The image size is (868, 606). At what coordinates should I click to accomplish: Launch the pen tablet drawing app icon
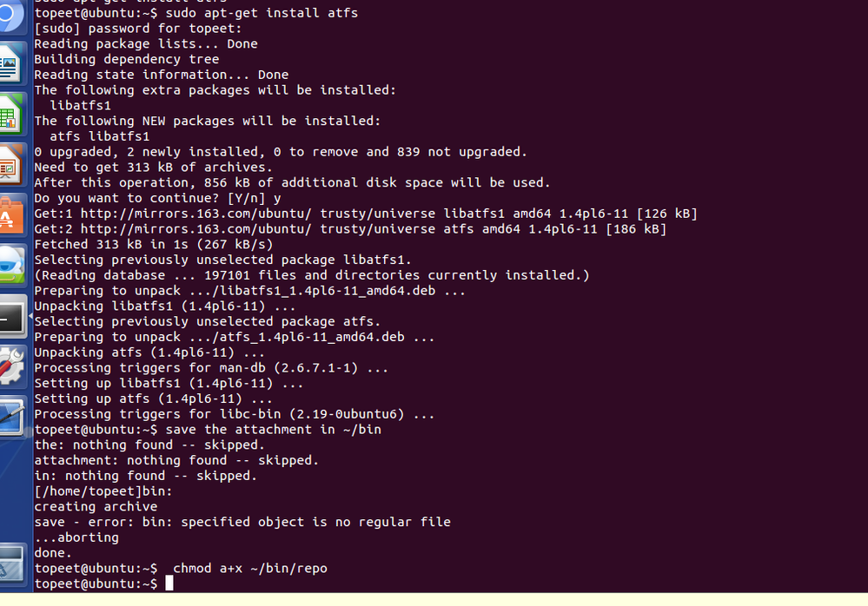(x=10, y=417)
